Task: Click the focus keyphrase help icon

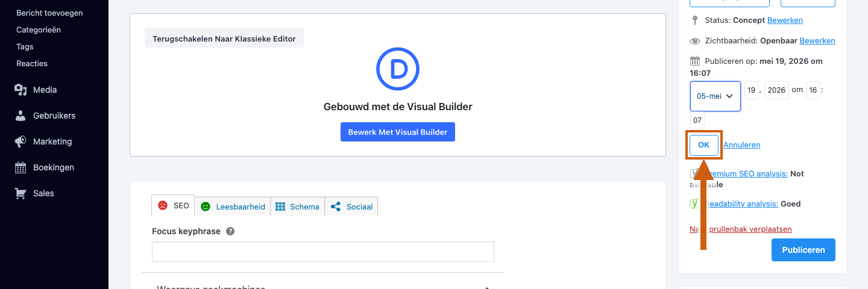Action: [230, 231]
